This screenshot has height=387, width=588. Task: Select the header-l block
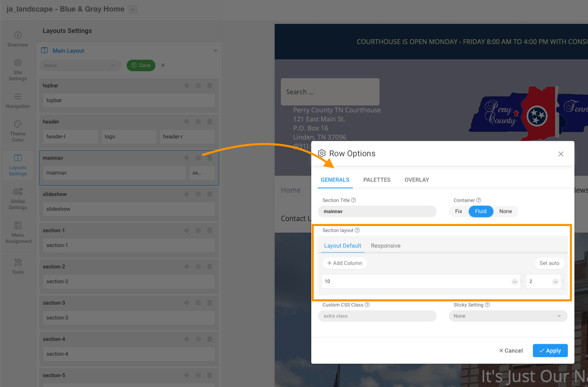pyautogui.click(x=71, y=137)
